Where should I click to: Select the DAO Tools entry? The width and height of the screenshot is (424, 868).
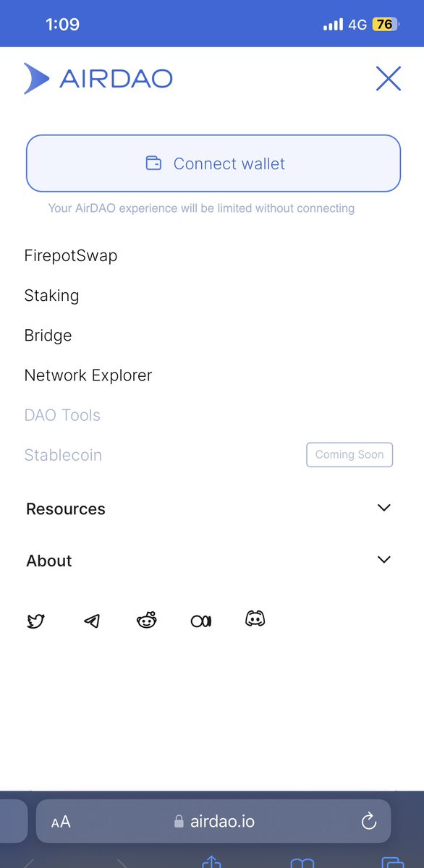pyautogui.click(x=62, y=415)
